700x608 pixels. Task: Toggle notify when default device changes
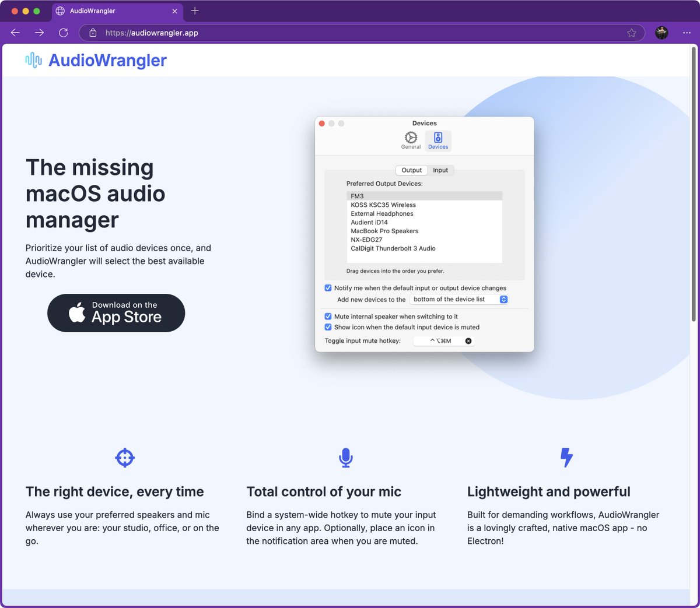[x=328, y=288]
